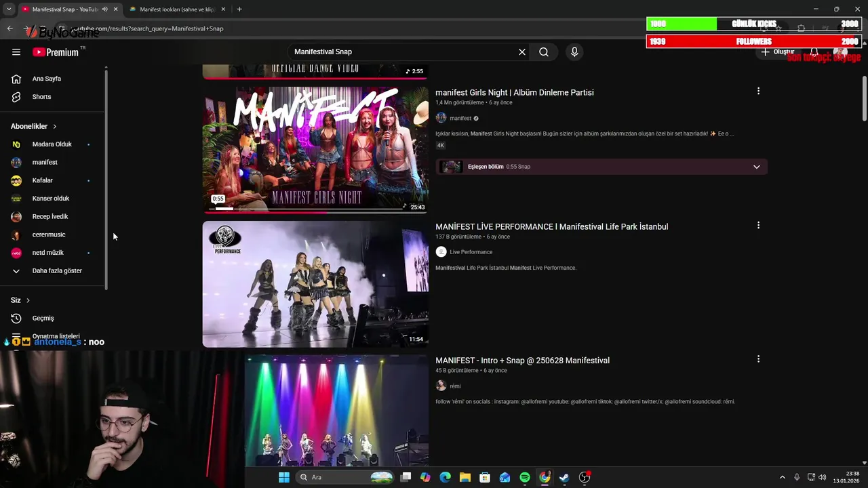Expand the Eşleşen bölüm chapter section
Viewport: 868px width, 488px height.
coord(757,167)
